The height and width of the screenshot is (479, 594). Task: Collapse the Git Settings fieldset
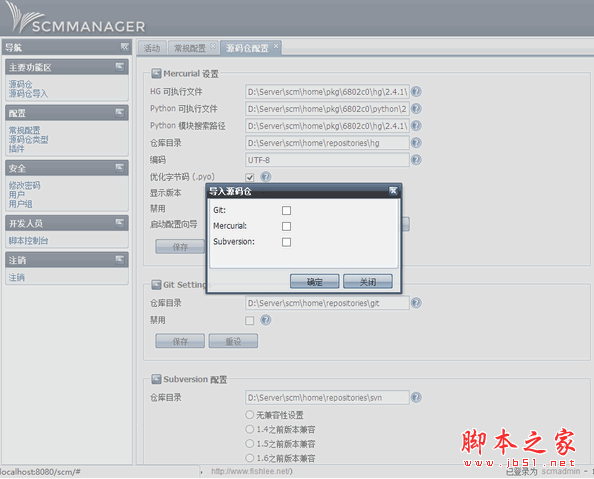click(156, 285)
